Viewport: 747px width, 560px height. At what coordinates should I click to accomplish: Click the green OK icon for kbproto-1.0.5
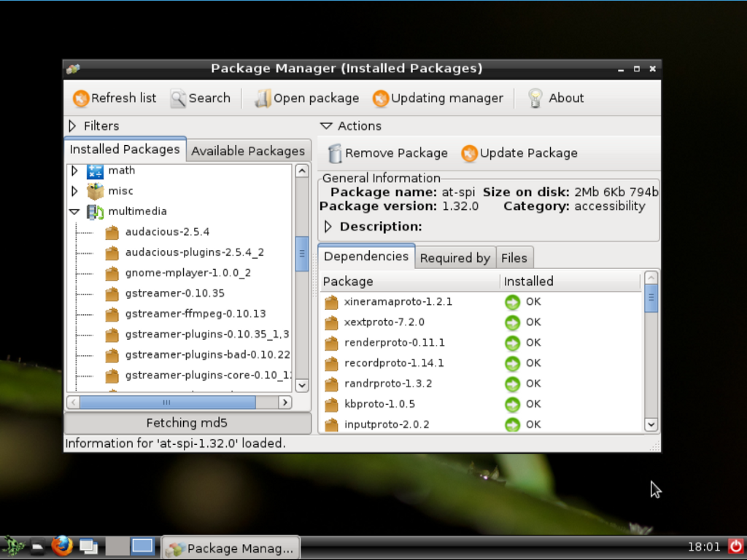(x=513, y=405)
